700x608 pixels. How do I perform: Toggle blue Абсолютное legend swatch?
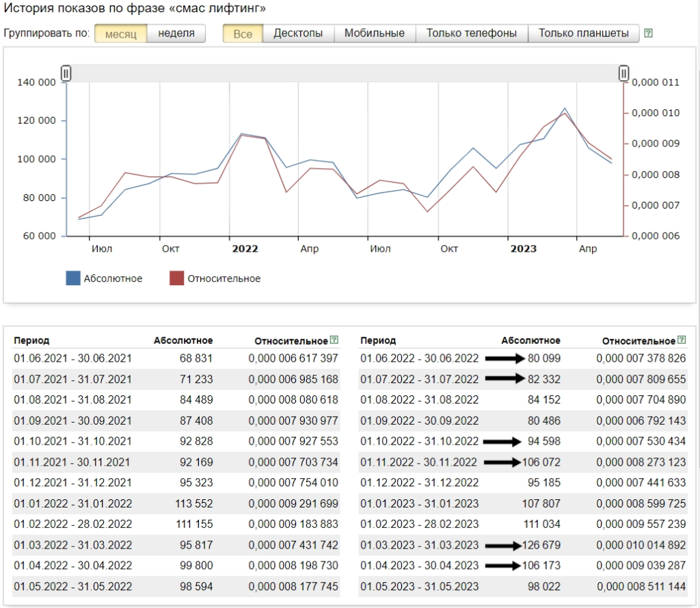point(72,278)
